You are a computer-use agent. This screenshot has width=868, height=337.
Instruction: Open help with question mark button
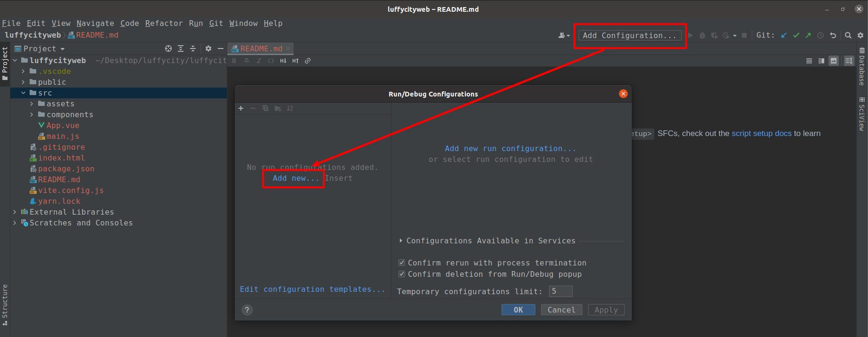point(247,310)
